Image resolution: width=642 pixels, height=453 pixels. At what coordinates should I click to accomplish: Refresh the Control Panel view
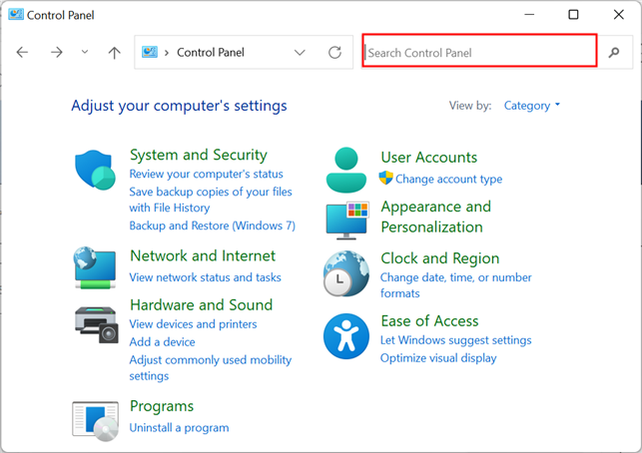click(335, 52)
